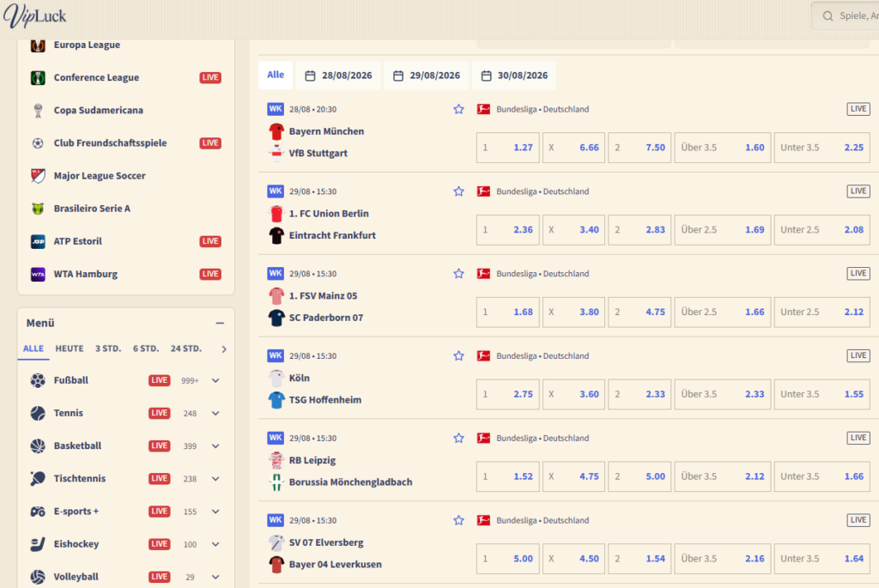The width and height of the screenshot is (879, 588).
Task: Pick draw odds 3.40 for Union Berlin match
Action: [x=573, y=230]
